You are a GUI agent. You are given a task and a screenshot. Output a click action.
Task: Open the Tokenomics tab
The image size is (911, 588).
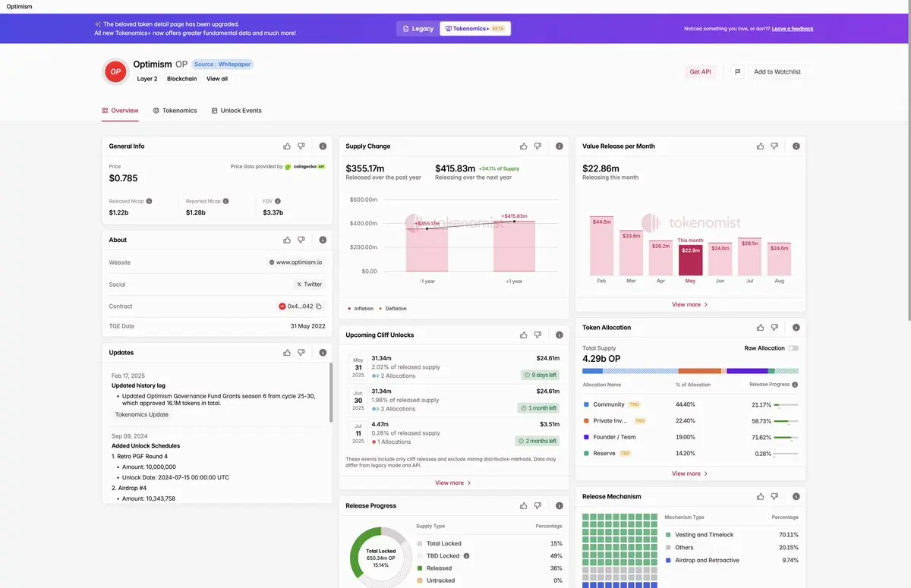click(x=175, y=111)
